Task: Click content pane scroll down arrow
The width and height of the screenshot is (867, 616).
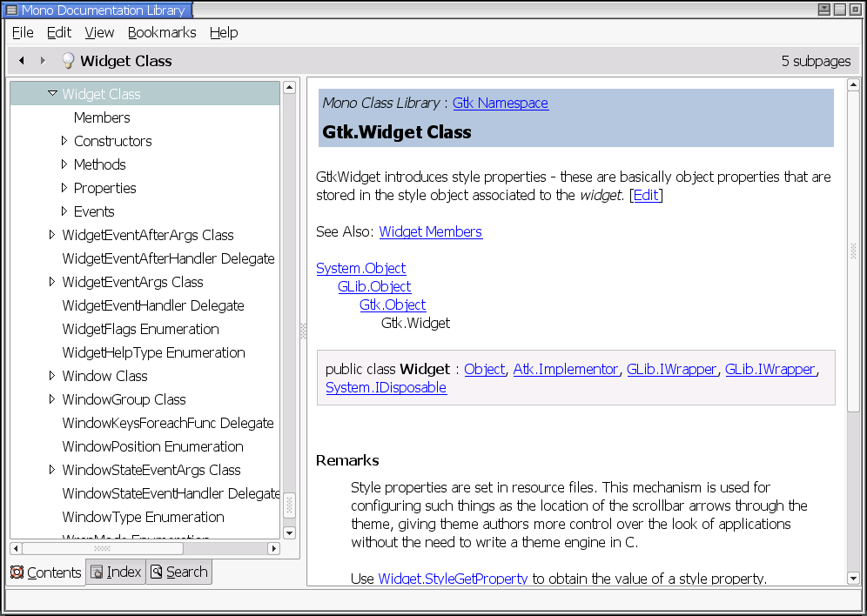Action: 853,579
